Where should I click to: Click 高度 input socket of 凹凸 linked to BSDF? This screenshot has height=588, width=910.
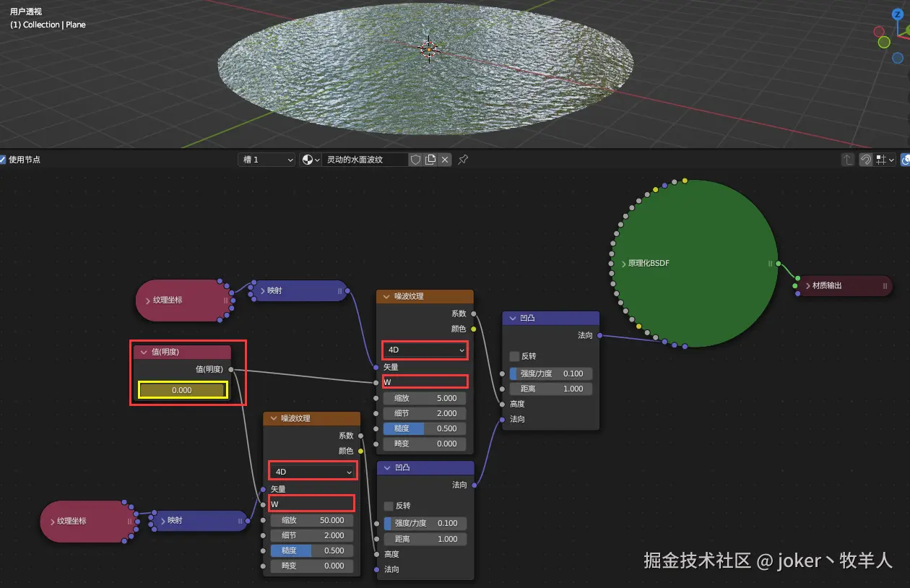point(502,404)
